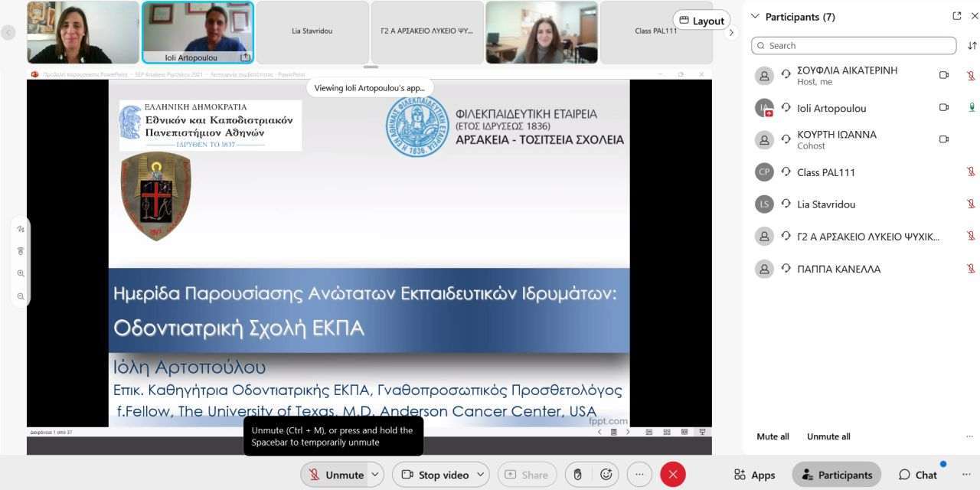Toggle the muted microphone for Γ2 Α ΑΡΣΑΚΕΙΟ ΛΥΚΕΙΟ
The width and height of the screenshot is (980, 490).
point(971,236)
